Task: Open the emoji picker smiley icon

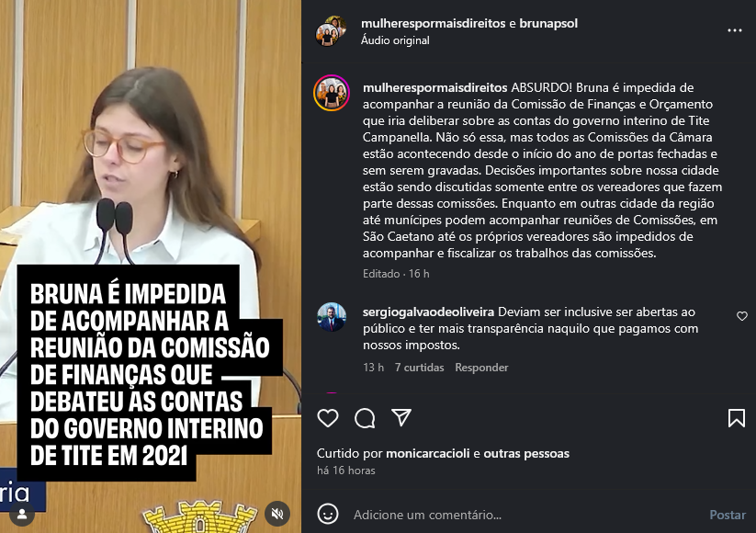Action: pyautogui.click(x=328, y=515)
